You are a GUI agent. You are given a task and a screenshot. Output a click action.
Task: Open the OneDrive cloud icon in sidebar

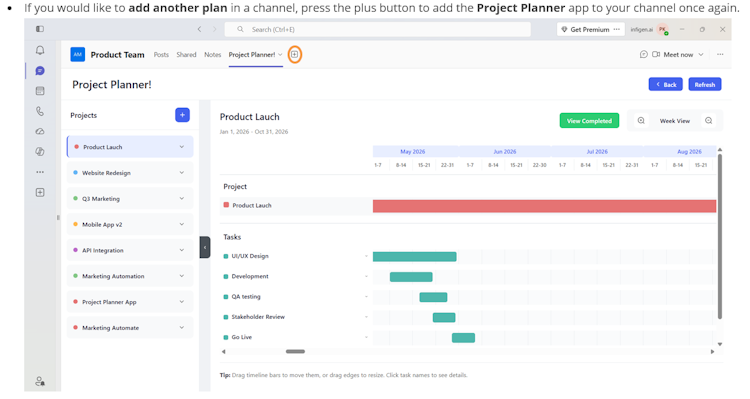coord(40,131)
